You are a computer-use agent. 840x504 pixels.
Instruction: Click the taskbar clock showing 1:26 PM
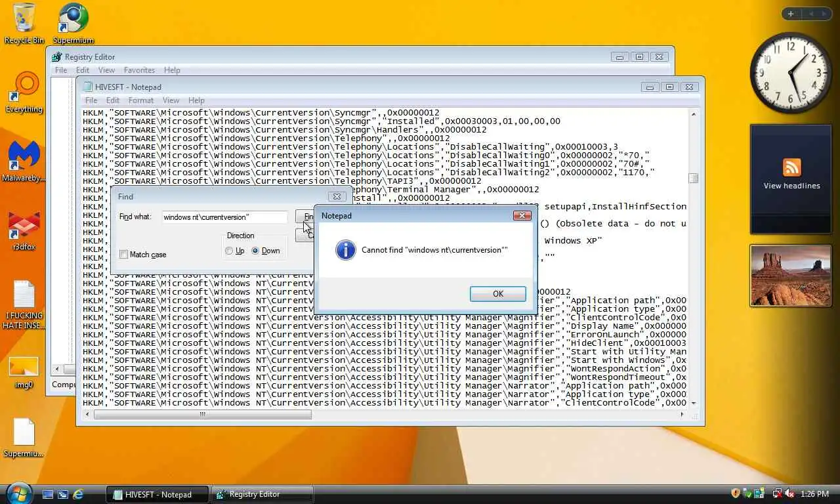pyautogui.click(x=814, y=493)
